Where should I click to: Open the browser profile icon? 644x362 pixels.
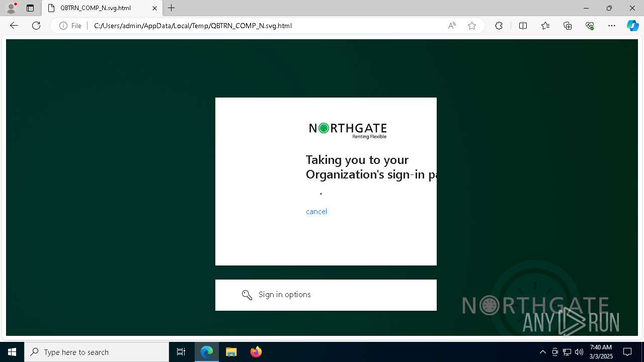11,8
